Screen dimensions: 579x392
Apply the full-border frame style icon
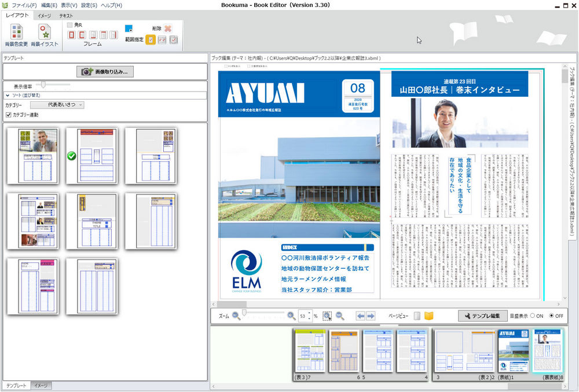[72, 35]
